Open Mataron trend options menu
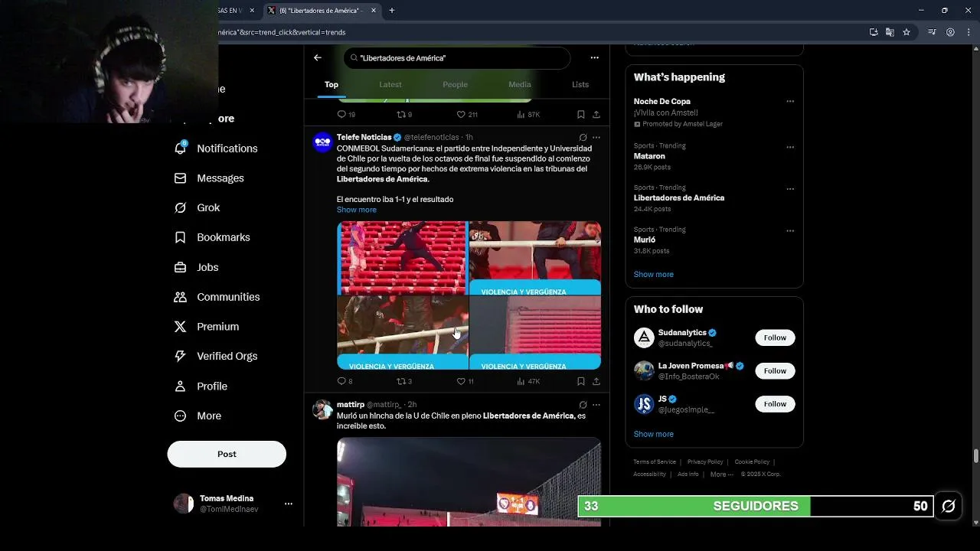980x551 pixels. [x=790, y=147]
